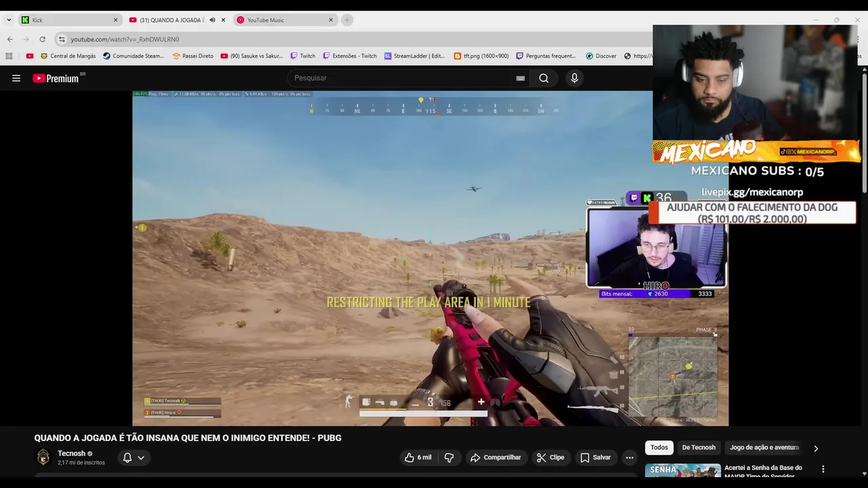Open more actions three-dot menu
The height and width of the screenshot is (488, 868).
point(629,457)
